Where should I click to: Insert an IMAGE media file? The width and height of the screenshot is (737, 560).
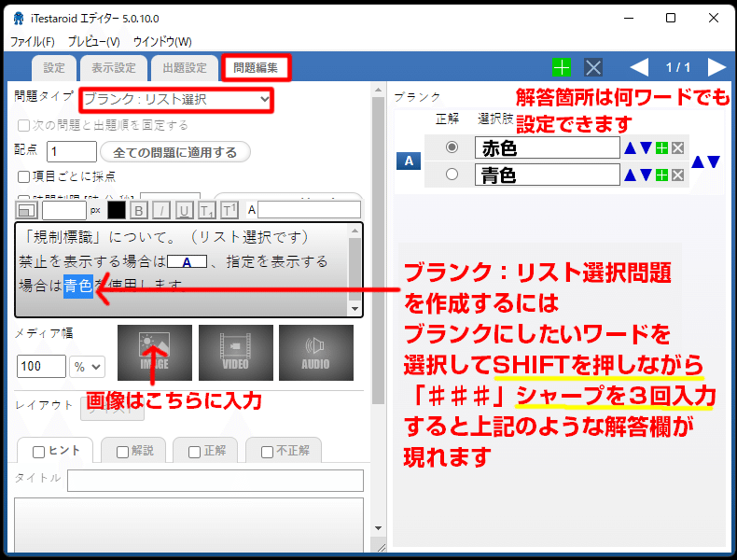click(x=155, y=353)
